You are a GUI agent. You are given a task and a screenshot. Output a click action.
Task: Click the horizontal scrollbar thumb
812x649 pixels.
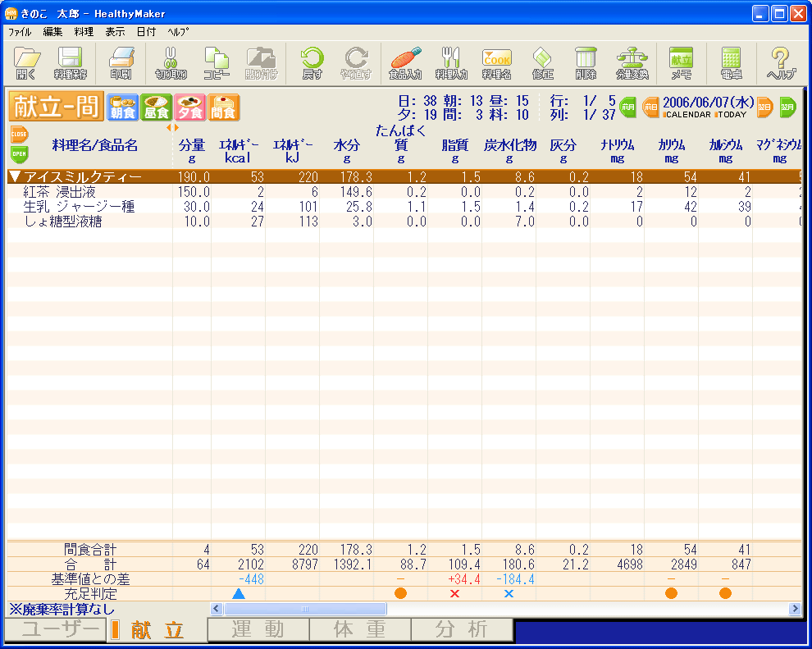pos(305,609)
